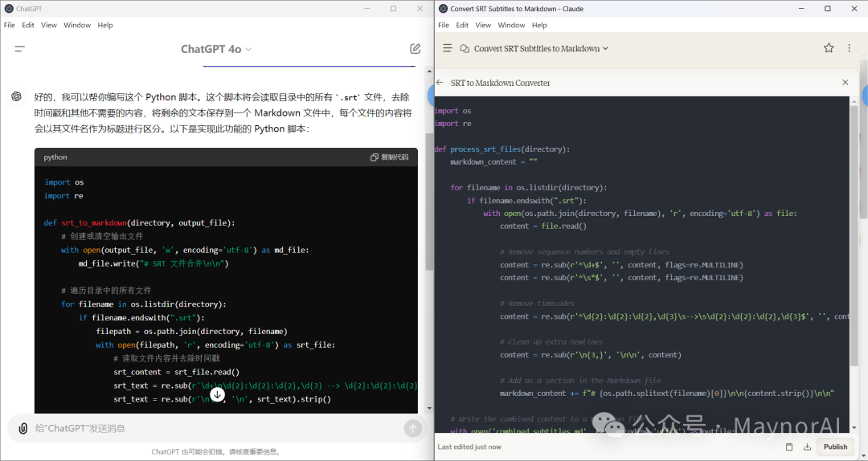868x461 pixels.
Task: Expand the ChatGPT 4o model selector
Action: [216, 49]
